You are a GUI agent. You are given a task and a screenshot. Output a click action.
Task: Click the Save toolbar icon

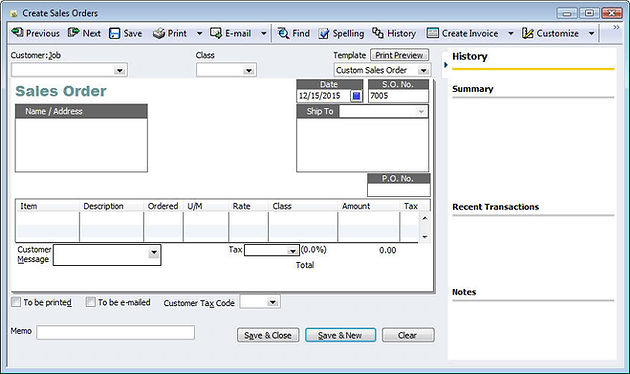pyautogui.click(x=115, y=33)
